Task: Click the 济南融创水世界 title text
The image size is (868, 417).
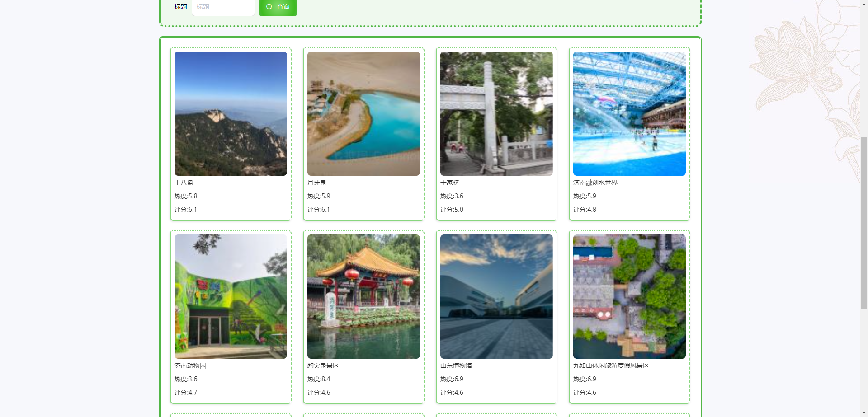Action: tap(595, 183)
